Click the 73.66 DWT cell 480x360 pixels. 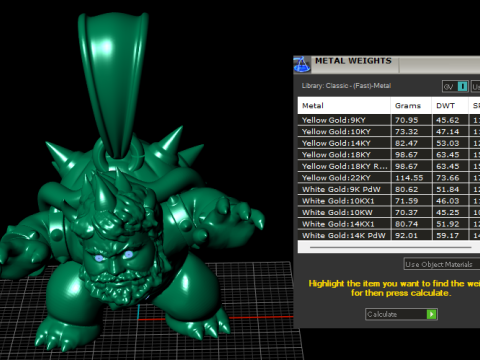(450, 178)
